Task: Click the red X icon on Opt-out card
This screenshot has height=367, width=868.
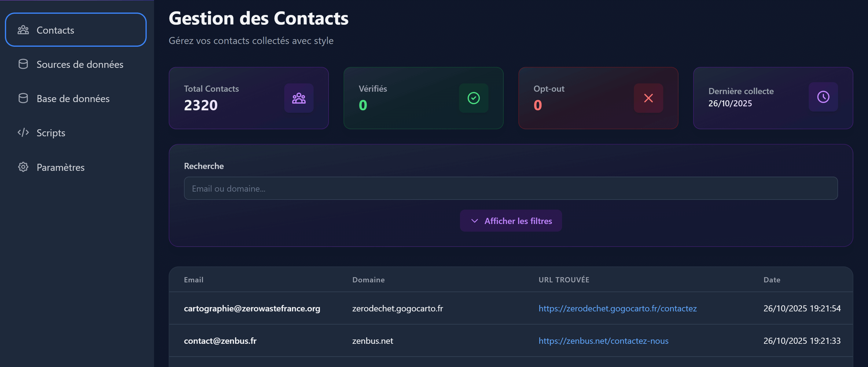Action: 648,98
